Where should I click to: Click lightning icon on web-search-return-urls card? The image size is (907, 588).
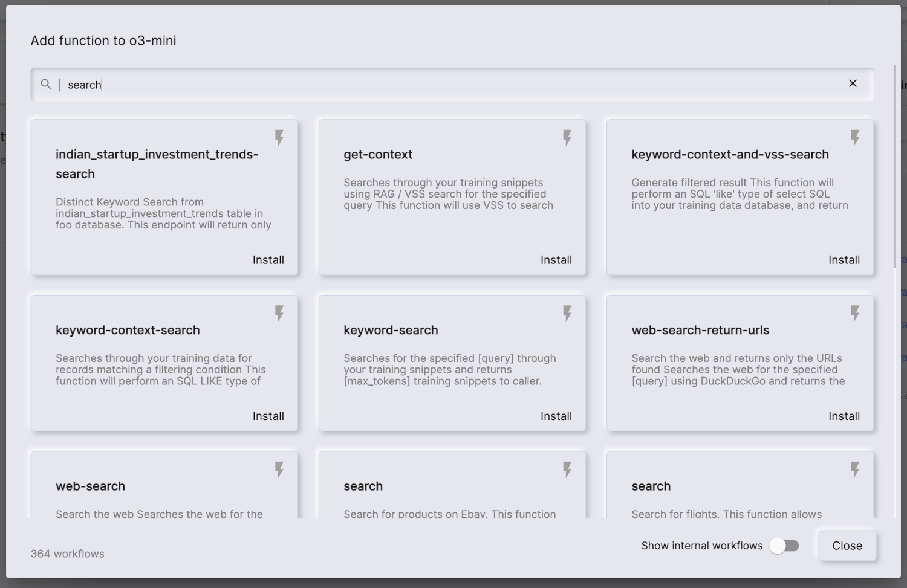coord(855,313)
